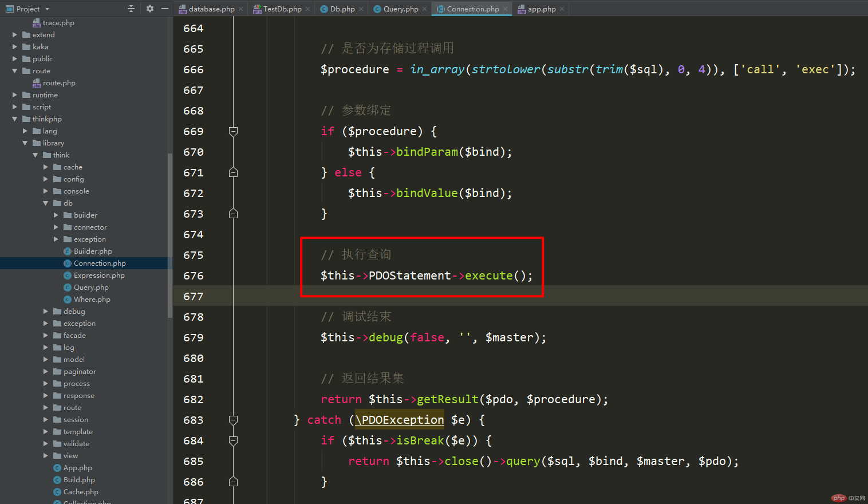Click the exception folder icon under db

click(68, 239)
